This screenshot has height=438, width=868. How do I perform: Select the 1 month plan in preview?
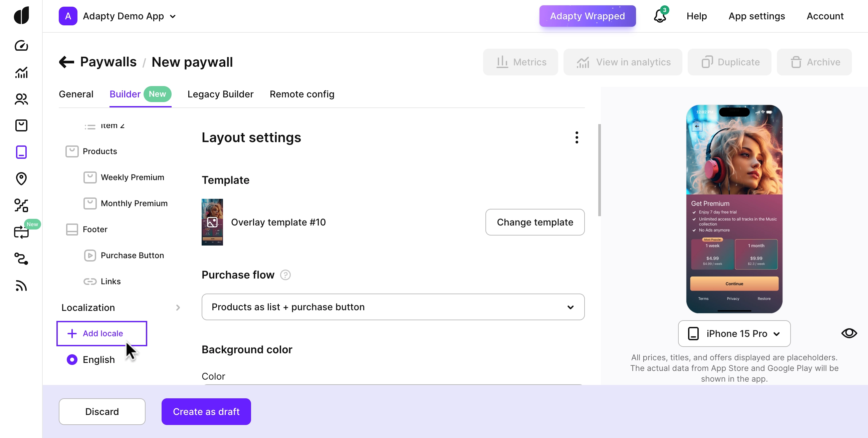[756, 254]
